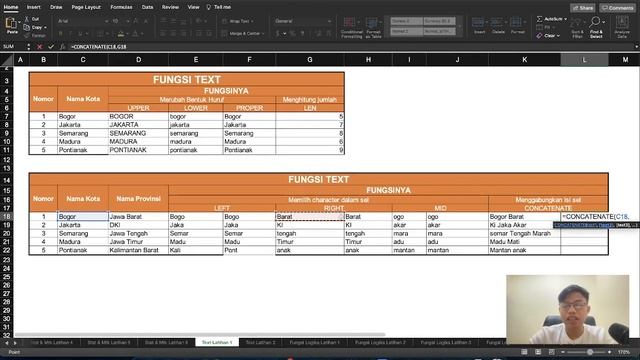Apply the yellow fill color
The height and width of the screenshot is (360, 640).
pyautogui.click(x=121, y=33)
